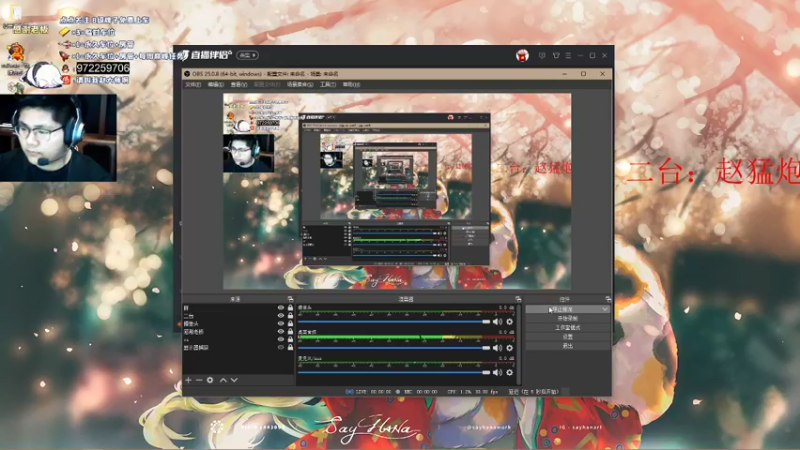The image size is (800, 450).
Task: Add a new source with the plus icon
Action: click(188, 380)
